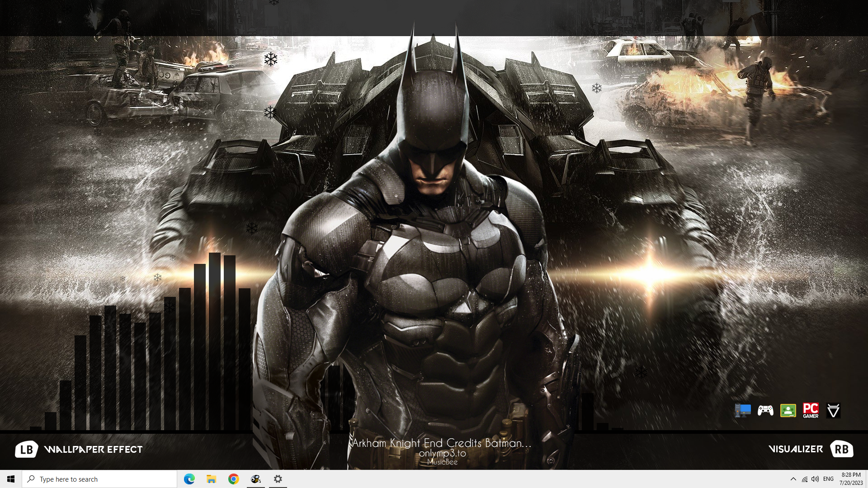Click the Show desktop strip
868x488 pixels.
click(x=867, y=479)
